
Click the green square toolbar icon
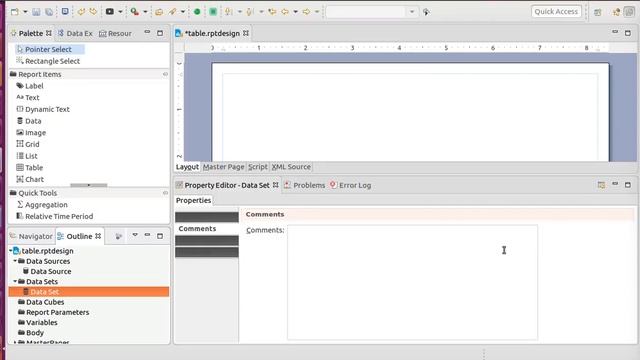(213, 11)
